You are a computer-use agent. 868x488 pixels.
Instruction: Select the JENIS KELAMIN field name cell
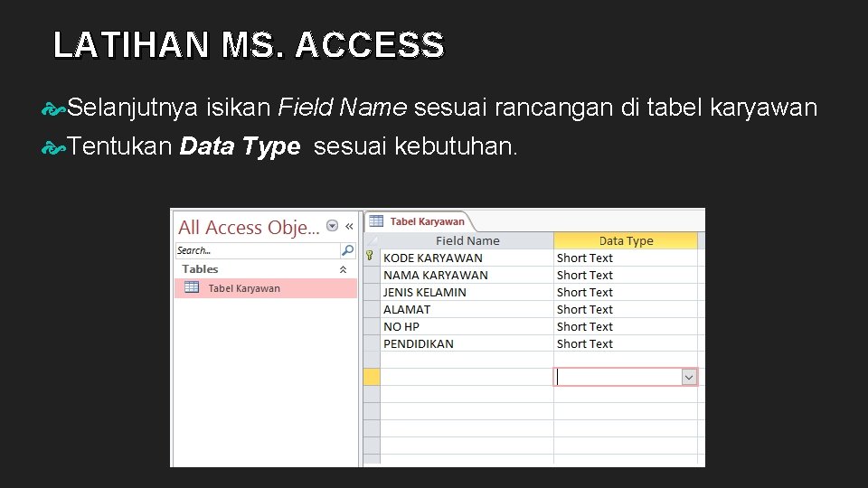tap(467, 292)
